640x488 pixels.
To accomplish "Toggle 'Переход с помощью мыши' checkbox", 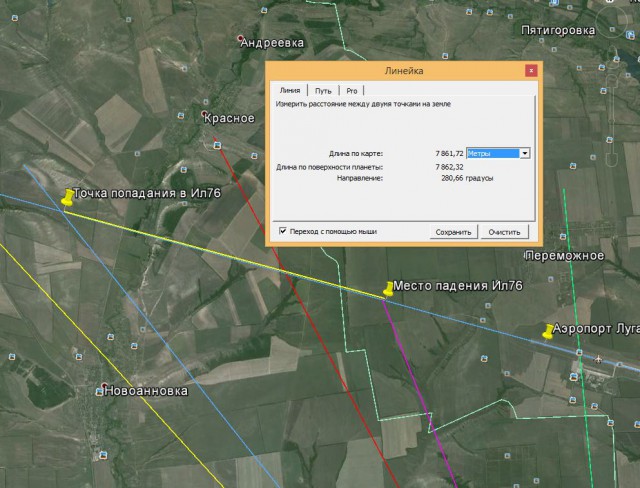I will 282,231.
